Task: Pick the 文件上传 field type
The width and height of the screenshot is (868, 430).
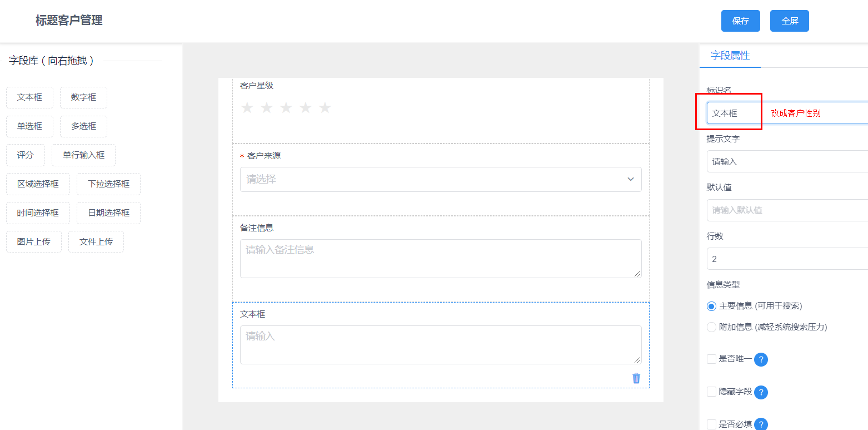Action: (96, 242)
